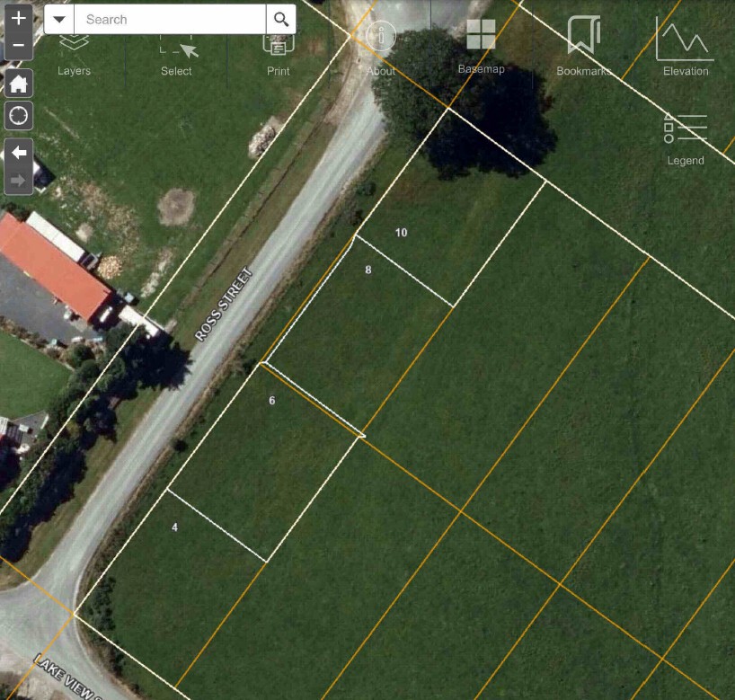Go back to the previous map extent
Screen dimensions: 735x700
19,153
